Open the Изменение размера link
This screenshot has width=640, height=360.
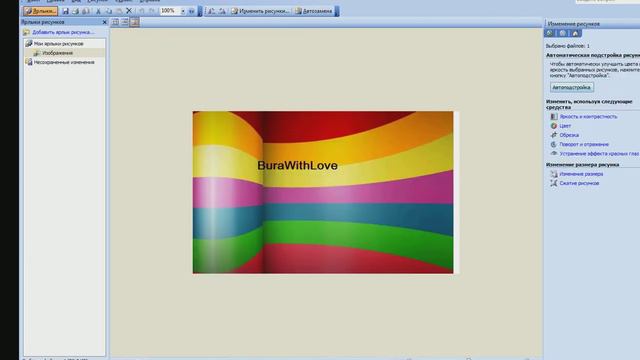[581, 174]
